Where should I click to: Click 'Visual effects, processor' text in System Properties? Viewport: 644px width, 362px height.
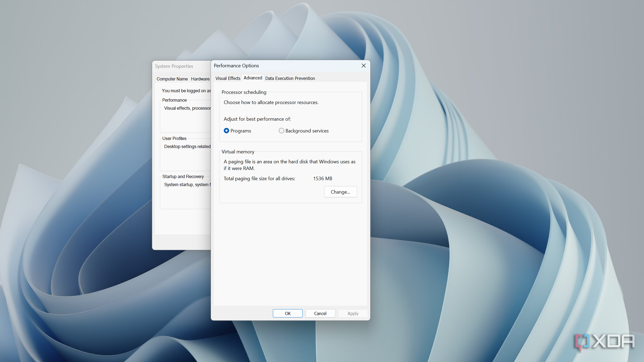(187, 108)
